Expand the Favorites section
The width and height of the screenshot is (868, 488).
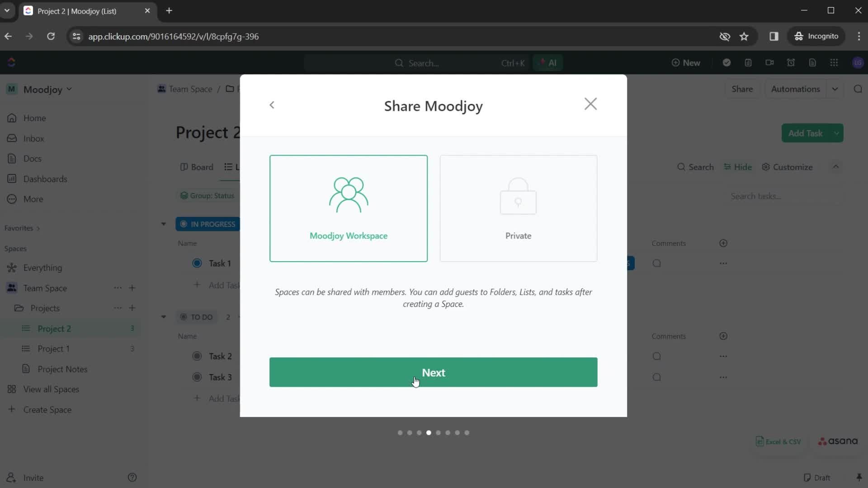[x=38, y=228]
